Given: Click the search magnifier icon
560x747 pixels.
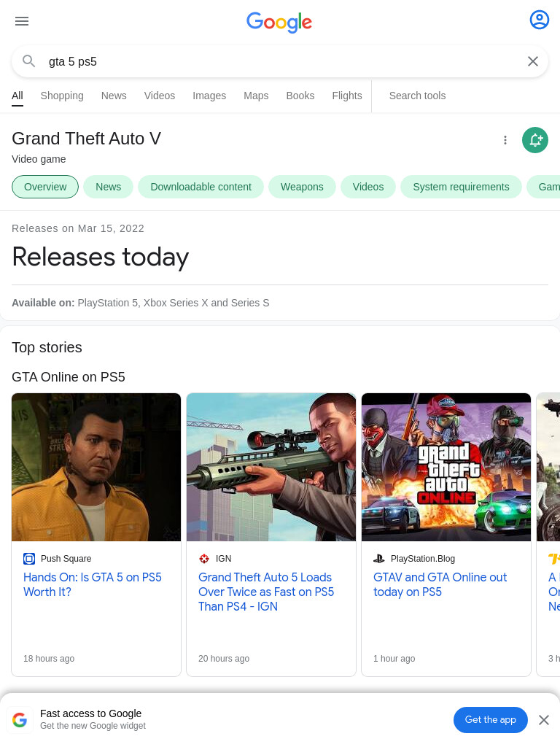Looking at the screenshot, I should (29, 61).
